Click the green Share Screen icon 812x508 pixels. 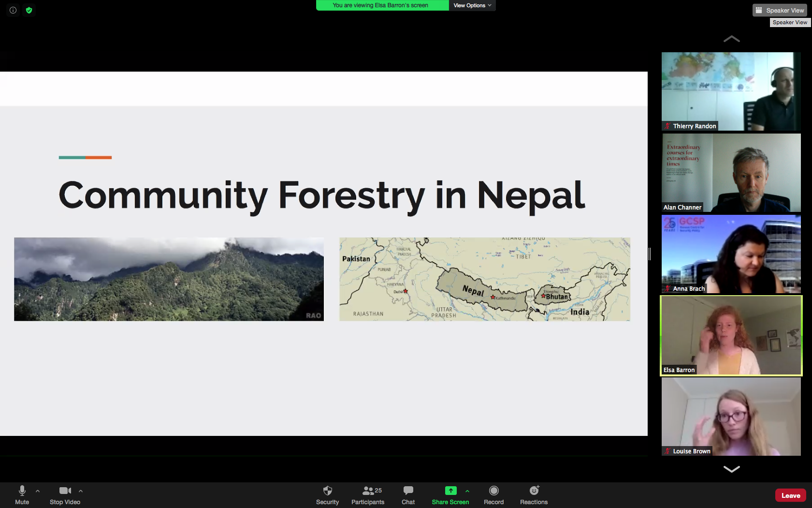(450, 491)
